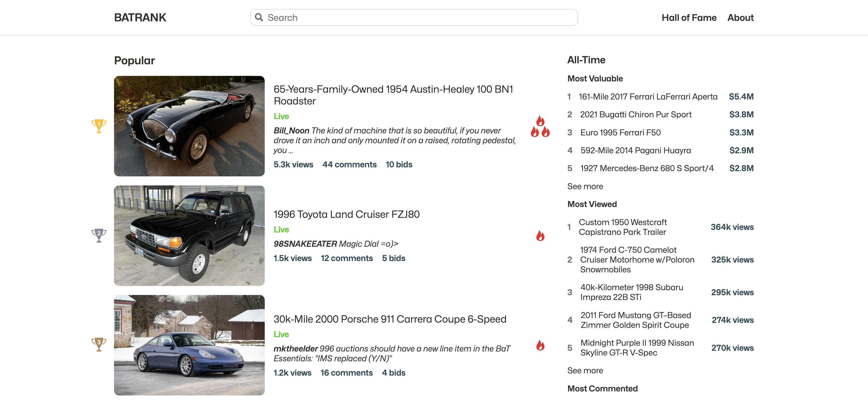Open 30k-Mile 2000 Porsche 911 Carrera title
This screenshot has height=402, width=868.
[390, 319]
